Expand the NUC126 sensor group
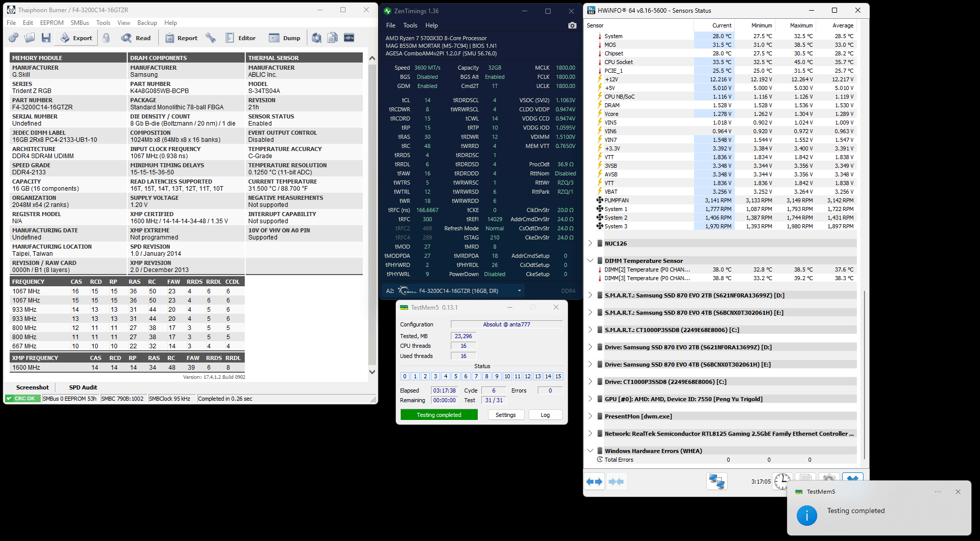 pos(590,244)
